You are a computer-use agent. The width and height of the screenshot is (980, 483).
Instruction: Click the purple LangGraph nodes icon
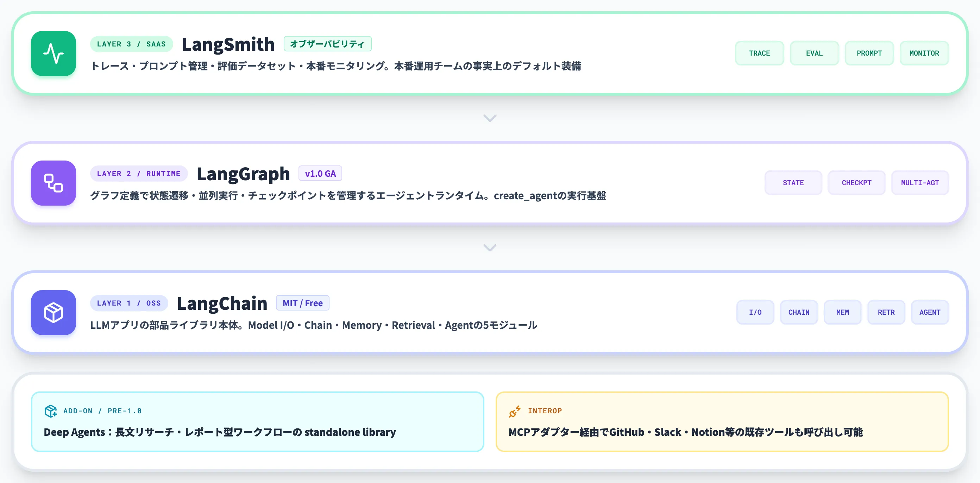click(53, 183)
